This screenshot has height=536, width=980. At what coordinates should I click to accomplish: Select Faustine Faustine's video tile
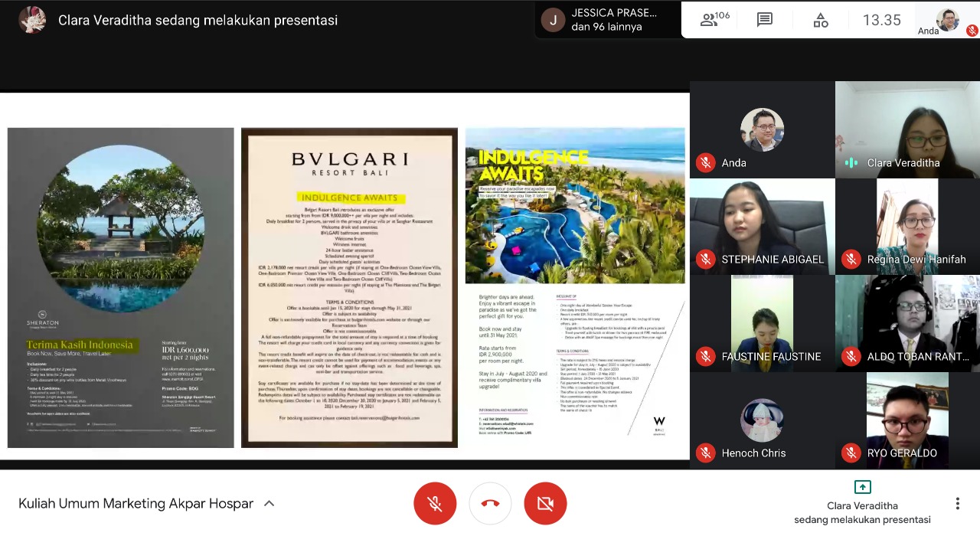762,323
